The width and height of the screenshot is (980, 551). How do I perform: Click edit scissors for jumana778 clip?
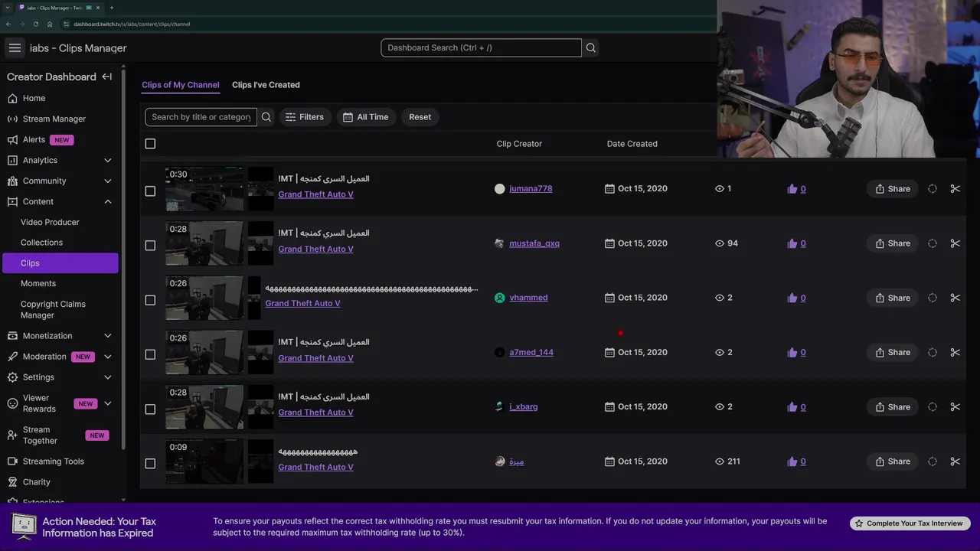coord(955,188)
